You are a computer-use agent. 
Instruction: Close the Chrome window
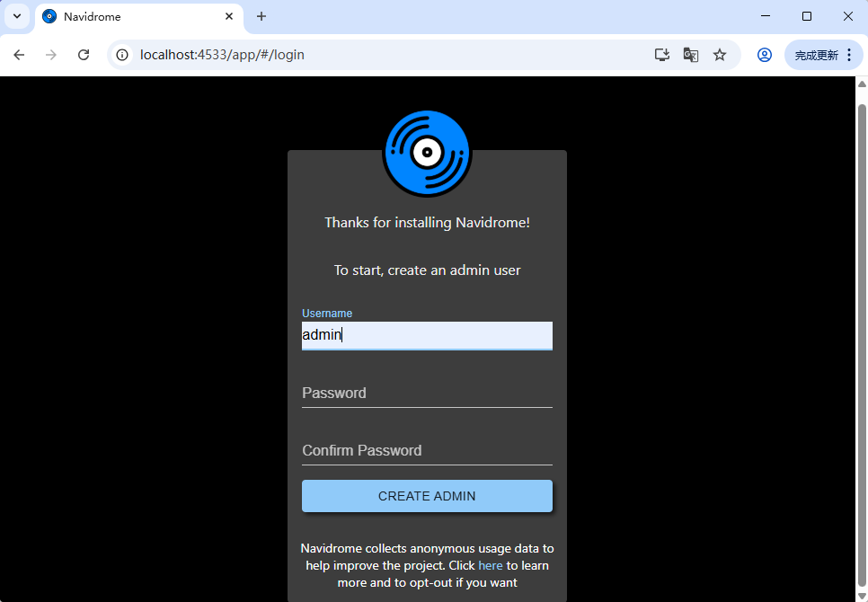click(847, 16)
